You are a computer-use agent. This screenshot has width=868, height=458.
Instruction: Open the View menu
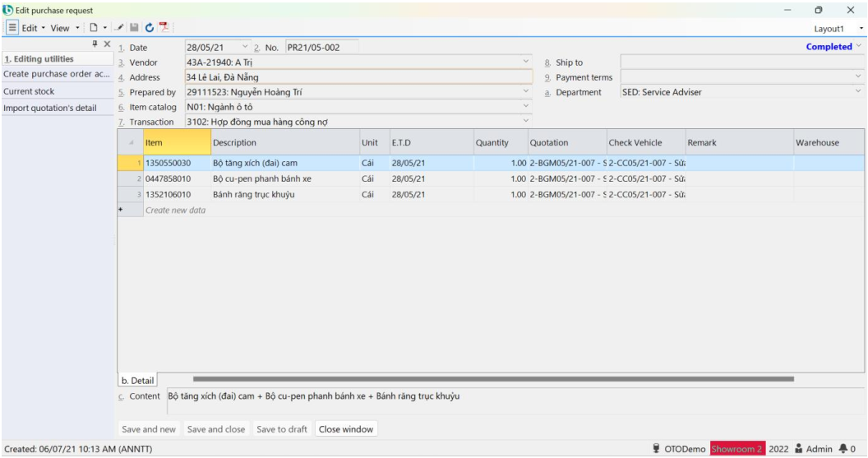(63, 28)
